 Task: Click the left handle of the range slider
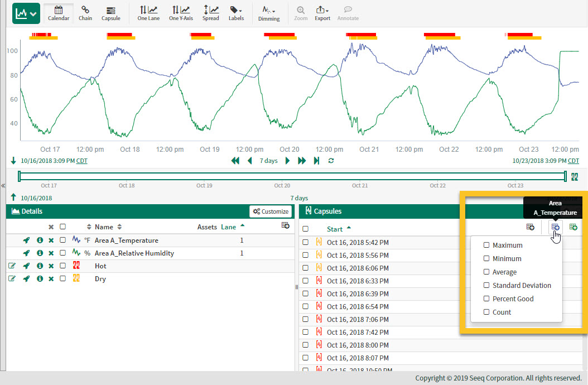[x=20, y=176]
